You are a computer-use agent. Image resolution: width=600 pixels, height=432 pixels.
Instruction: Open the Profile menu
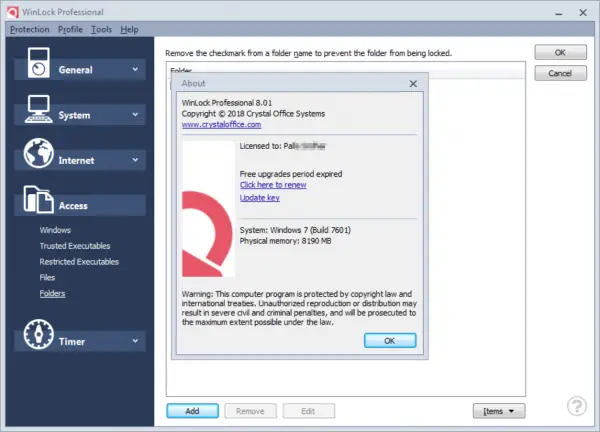[x=70, y=29]
